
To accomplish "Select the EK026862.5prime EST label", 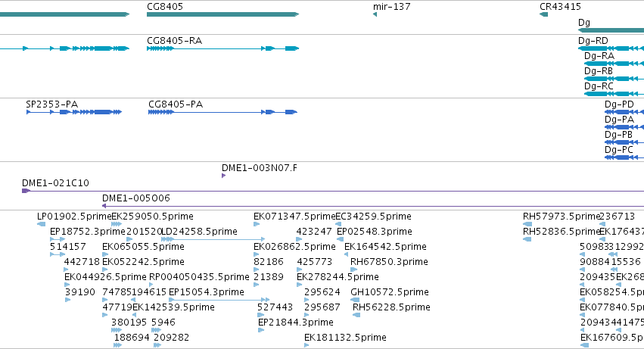I will [x=294, y=247].
